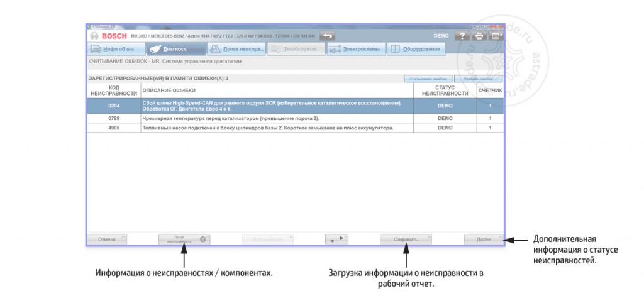
Task: Click the 'Далее' button
Action: tap(484, 240)
